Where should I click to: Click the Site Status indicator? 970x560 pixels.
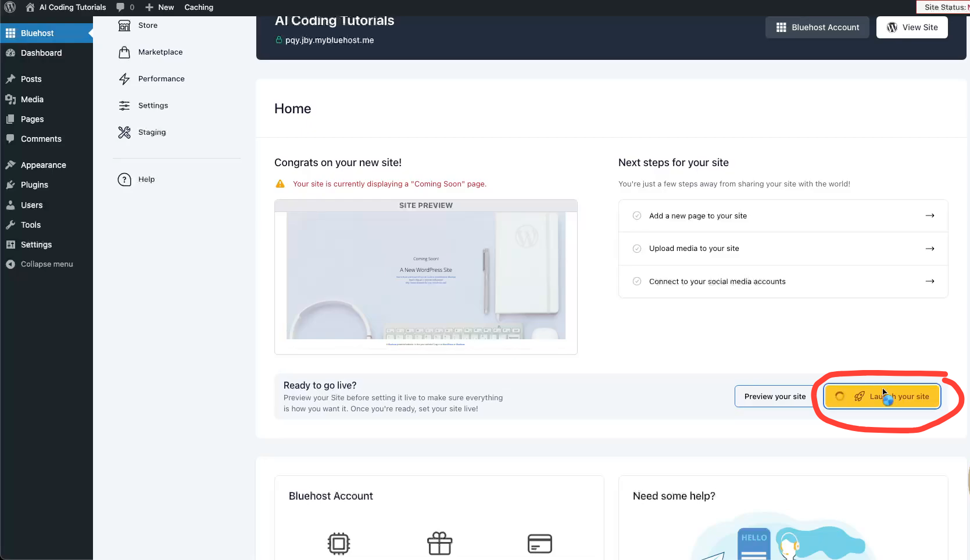click(x=943, y=7)
